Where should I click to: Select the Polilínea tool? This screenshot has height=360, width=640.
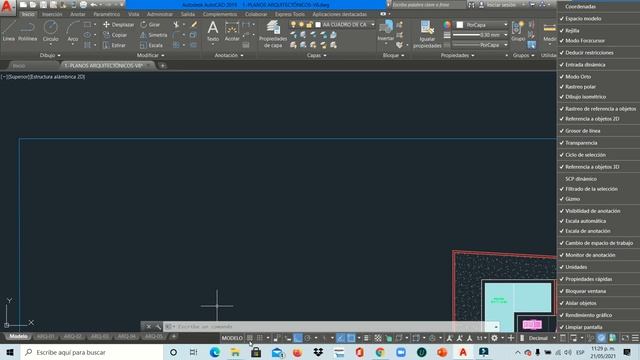click(x=27, y=32)
